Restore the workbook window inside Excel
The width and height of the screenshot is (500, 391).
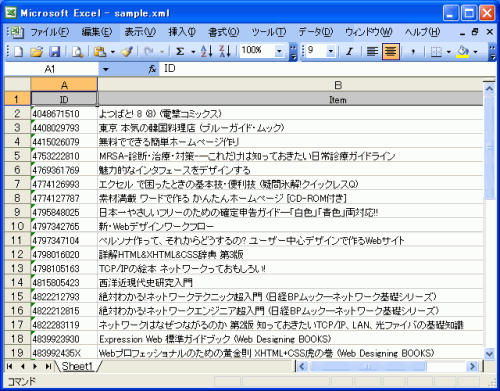pyautogui.click(x=475, y=32)
